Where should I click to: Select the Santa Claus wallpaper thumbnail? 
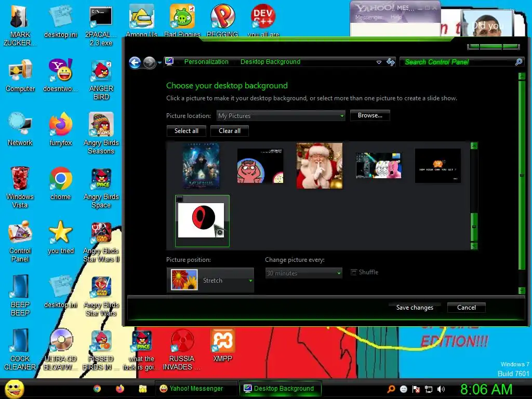pos(320,166)
